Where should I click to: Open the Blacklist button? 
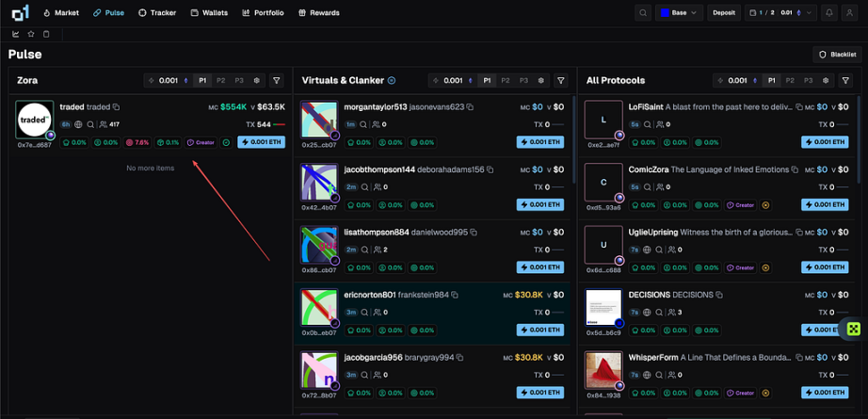pyautogui.click(x=837, y=55)
